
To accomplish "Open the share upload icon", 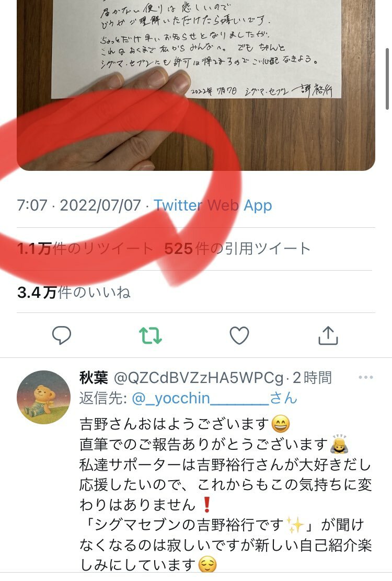I will pyautogui.click(x=328, y=335).
